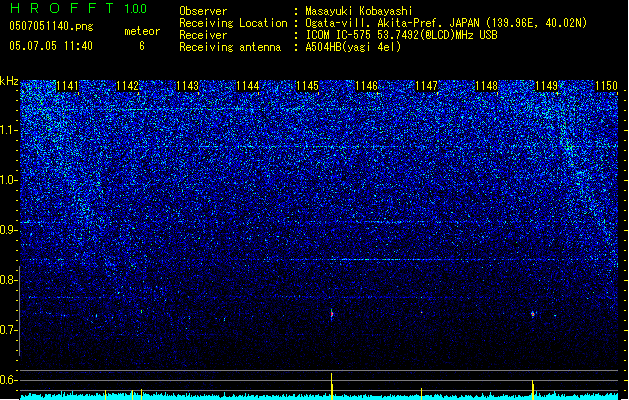Click the 0.7 kHz axis tick label
629x400 pixels.
coord(8,330)
